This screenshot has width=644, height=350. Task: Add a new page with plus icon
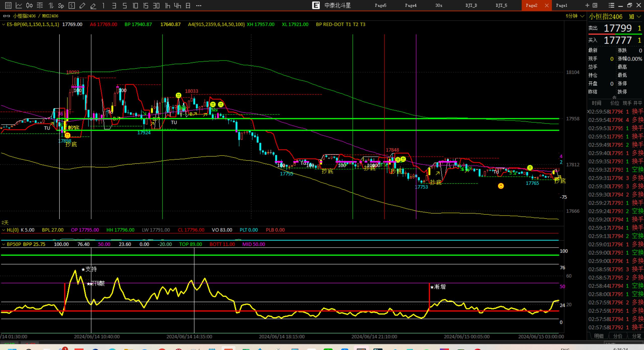pyautogui.click(x=587, y=5)
